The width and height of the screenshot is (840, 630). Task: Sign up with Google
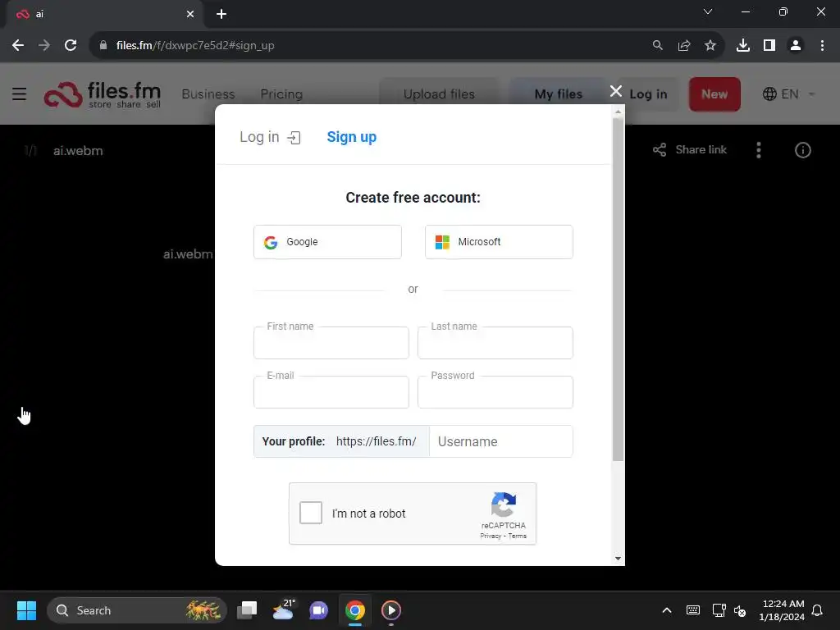[x=327, y=242]
